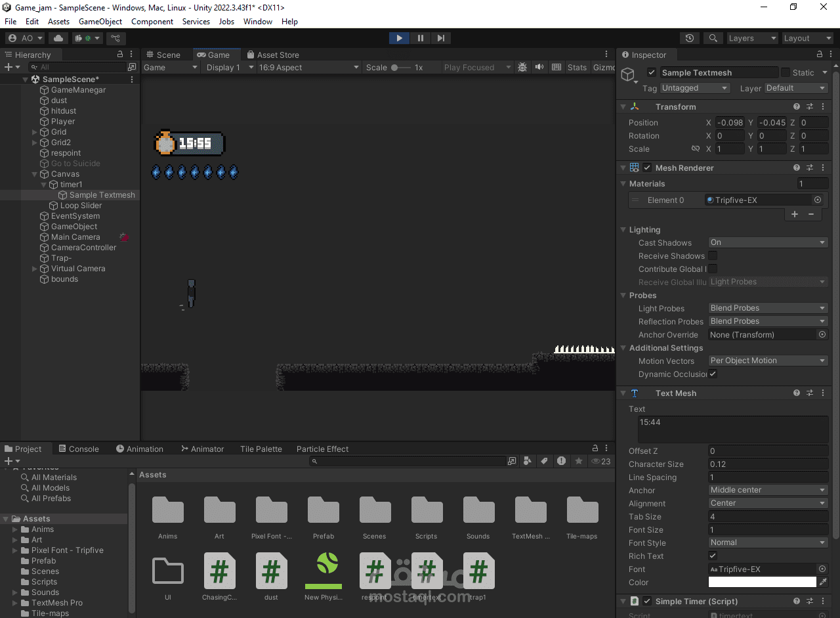Click the Project panel favorites star icon

[x=579, y=461]
